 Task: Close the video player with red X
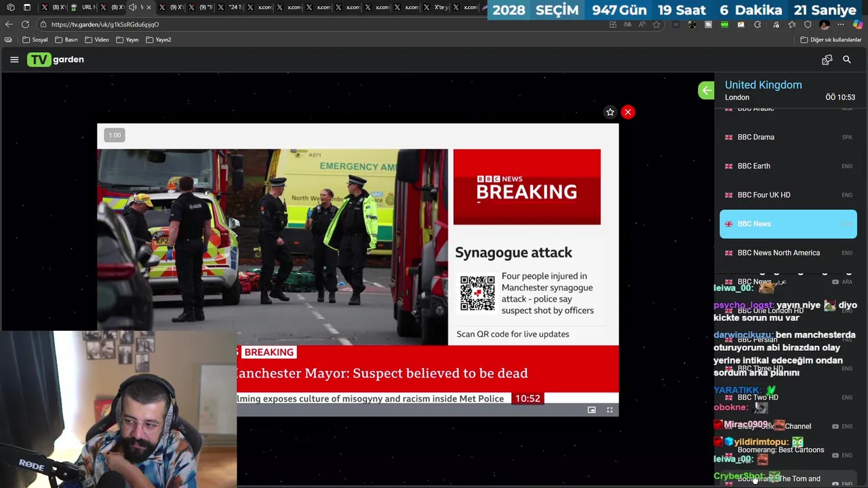click(x=628, y=112)
